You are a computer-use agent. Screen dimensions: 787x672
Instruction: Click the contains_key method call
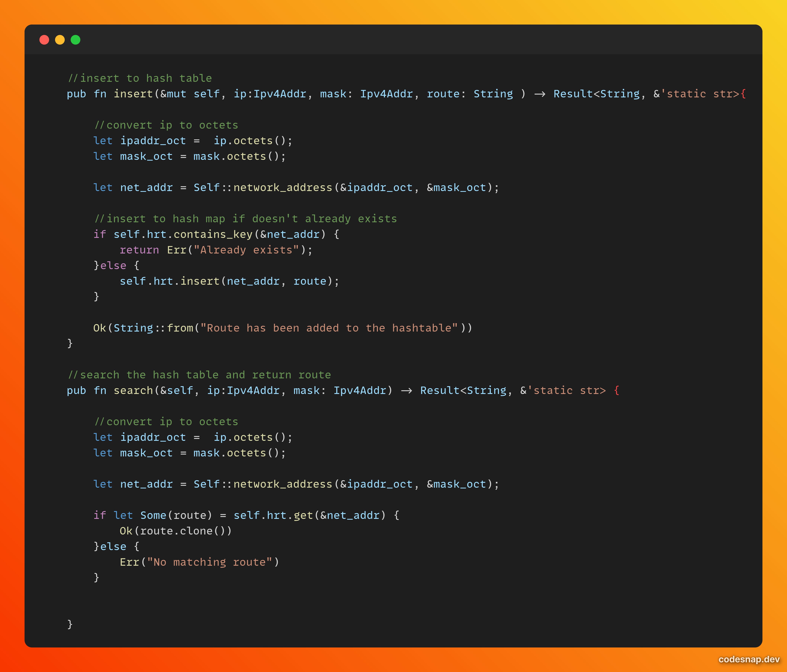tap(213, 234)
